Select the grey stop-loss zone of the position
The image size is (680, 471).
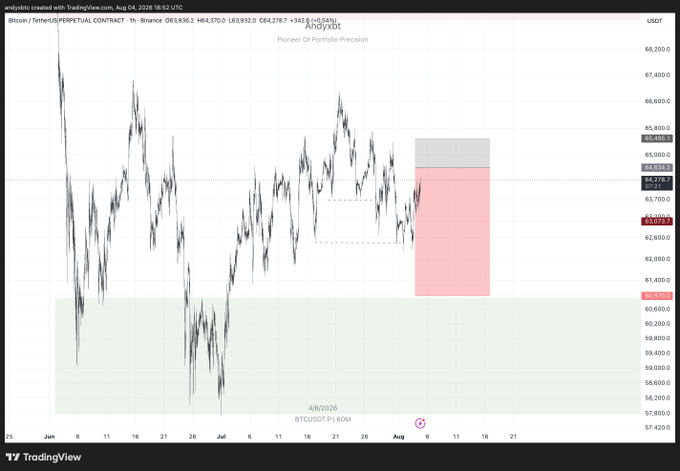pyautogui.click(x=452, y=153)
